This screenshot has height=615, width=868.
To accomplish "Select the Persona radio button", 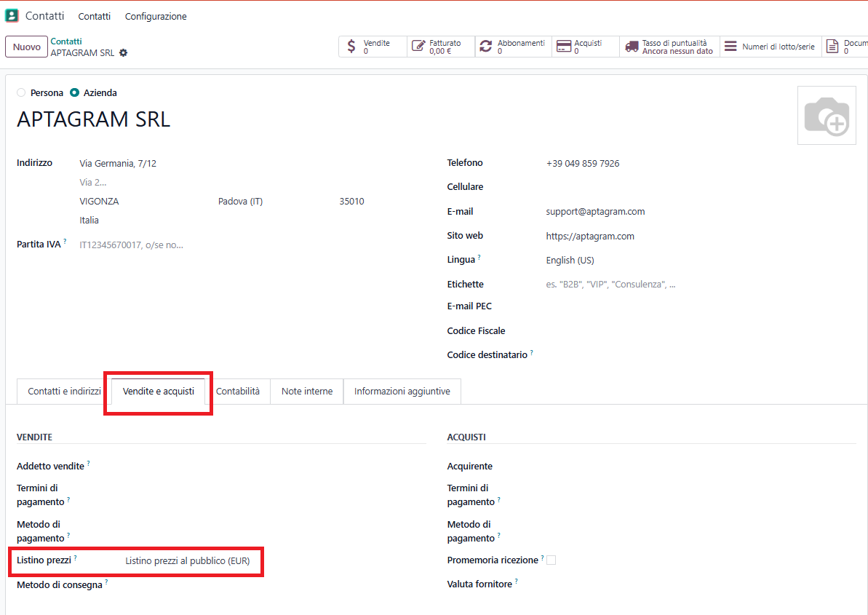I will tap(21, 92).
